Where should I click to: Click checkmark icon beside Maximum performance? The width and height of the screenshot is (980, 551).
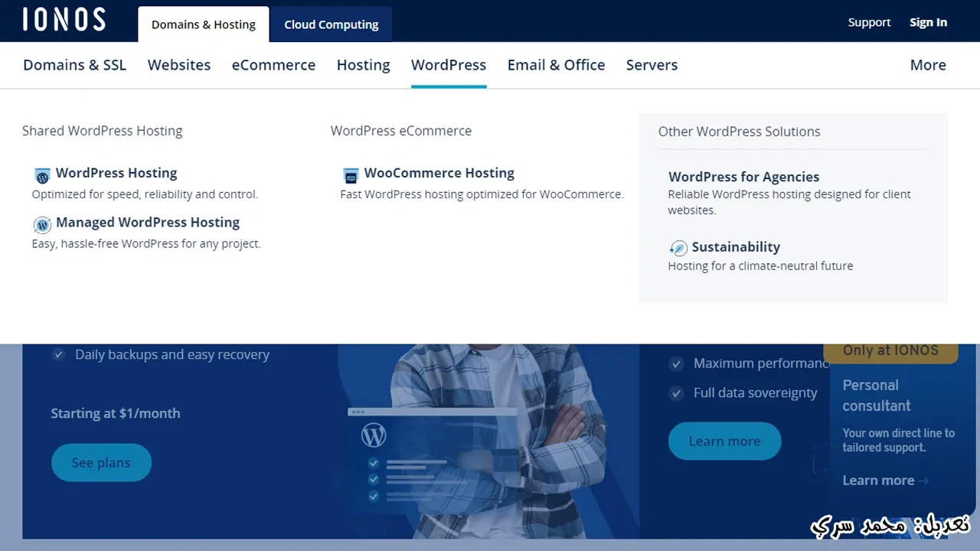point(676,364)
